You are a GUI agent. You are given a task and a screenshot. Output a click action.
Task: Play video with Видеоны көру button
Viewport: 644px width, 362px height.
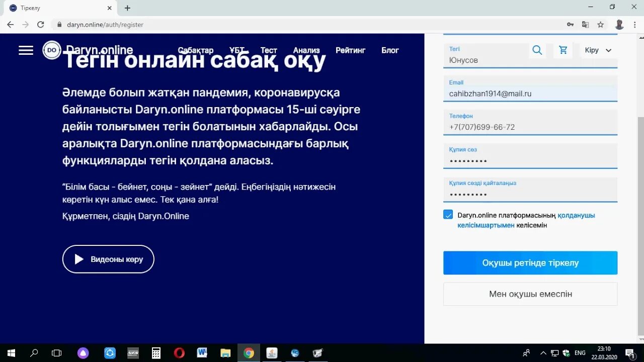point(108,259)
